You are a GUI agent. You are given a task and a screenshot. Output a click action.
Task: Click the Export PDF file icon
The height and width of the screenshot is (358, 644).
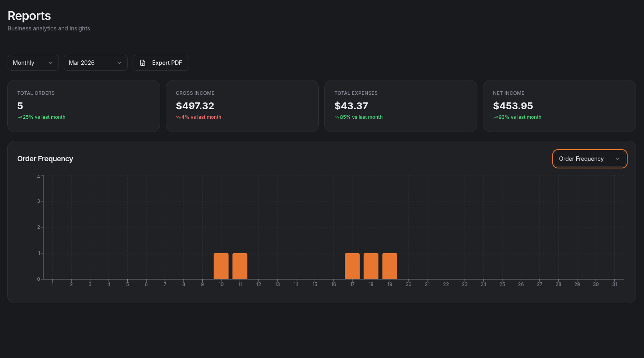(x=143, y=63)
